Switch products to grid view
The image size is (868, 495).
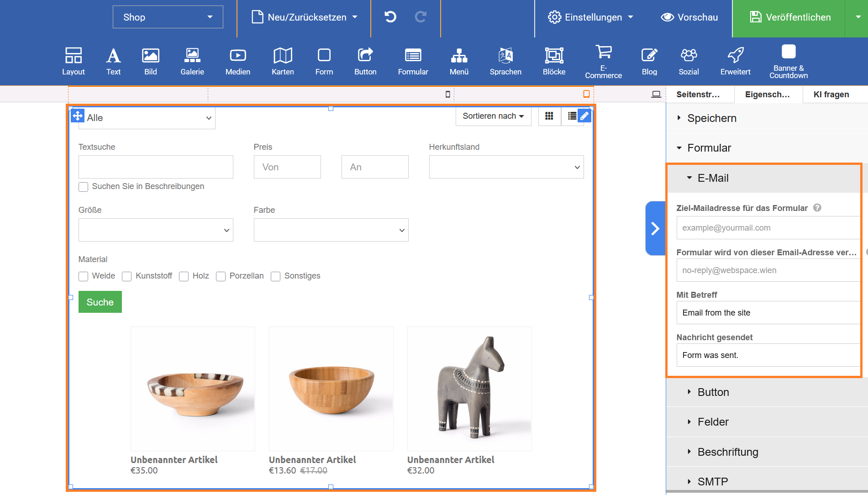tap(549, 116)
